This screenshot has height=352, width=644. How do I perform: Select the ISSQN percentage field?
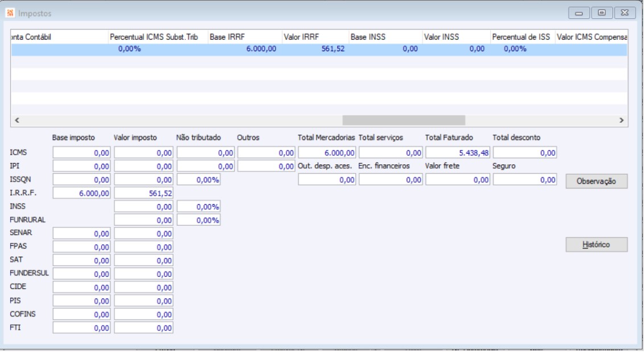tap(199, 180)
